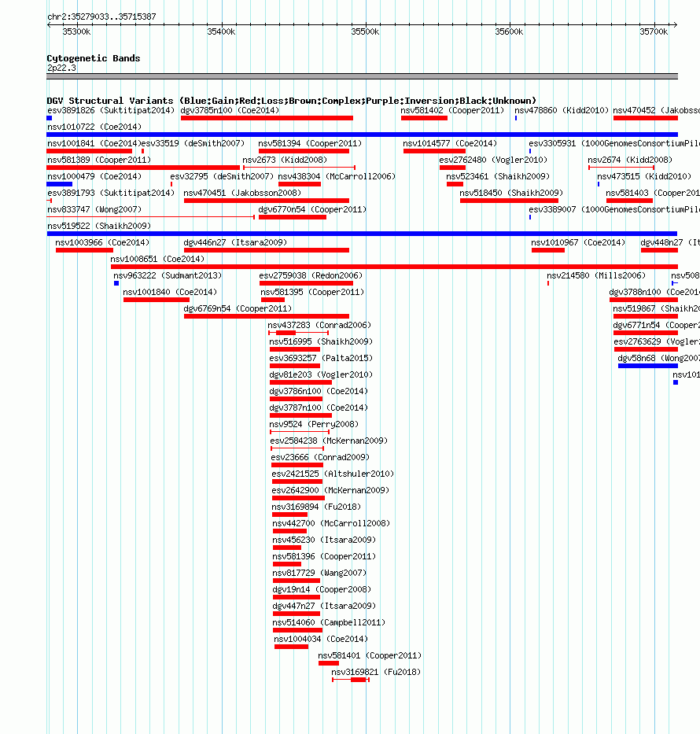Click nsv1010967 (Coe2014) label
The width and height of the screenshot is (700, 734).
click(578, 242)
